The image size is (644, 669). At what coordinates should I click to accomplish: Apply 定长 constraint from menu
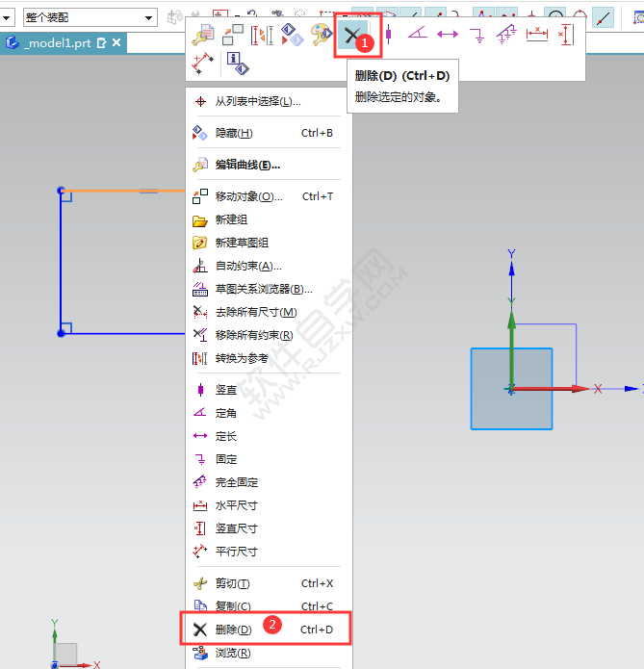(270, 436)
